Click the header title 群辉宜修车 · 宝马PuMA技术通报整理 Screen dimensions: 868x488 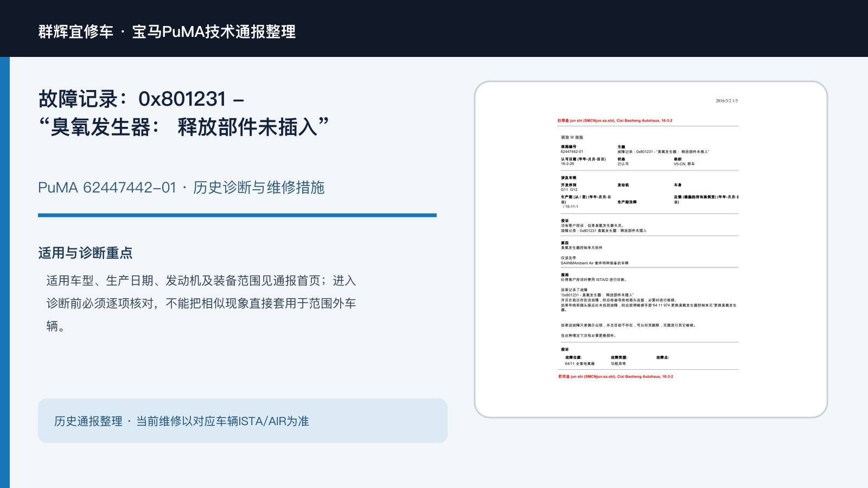tap(167, 31)
